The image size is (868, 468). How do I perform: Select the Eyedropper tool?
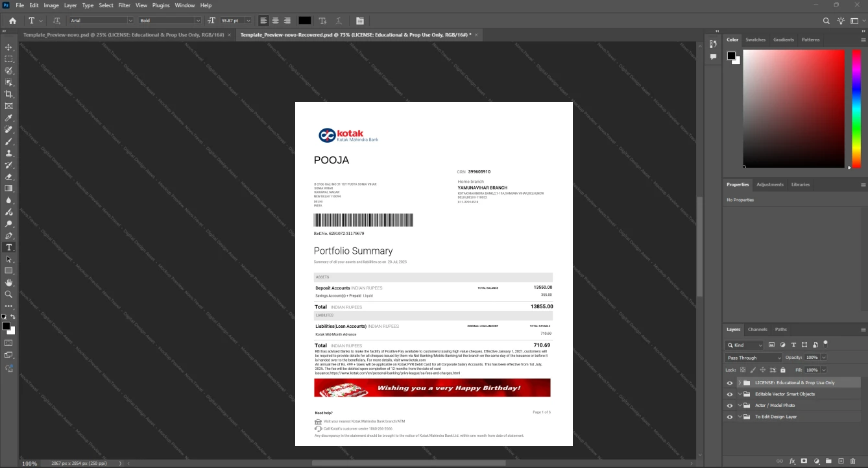point(9,118)
